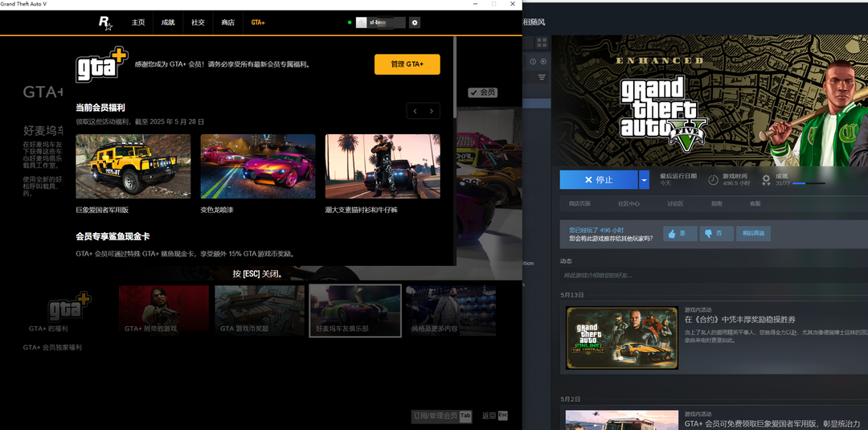Recommend the game with thumbs-up 是 button
Image resolution: width=868 pixels, height=430 pixels.
pos(681,234)
